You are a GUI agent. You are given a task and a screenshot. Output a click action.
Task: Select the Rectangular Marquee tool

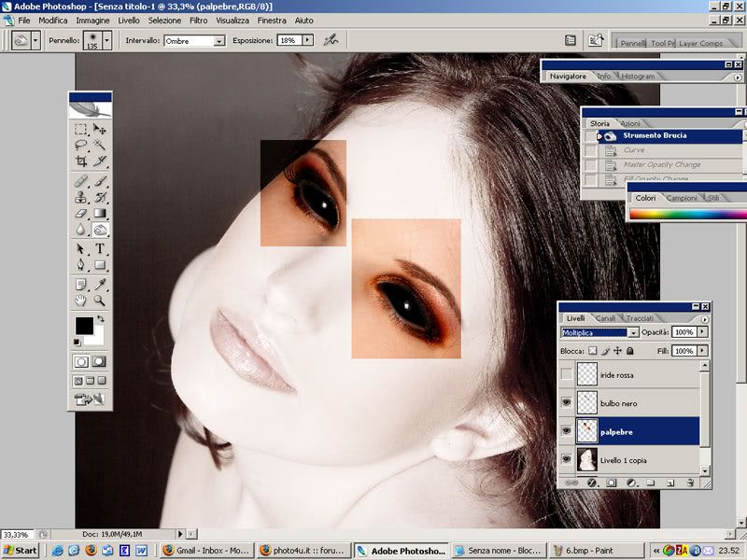pyautogui.click(x=80, y=129)
